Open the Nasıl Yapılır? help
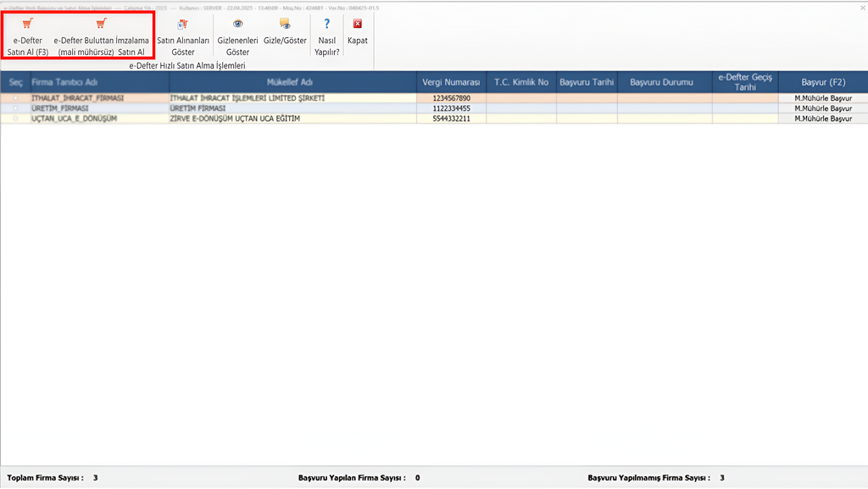 tap(326, 36)
